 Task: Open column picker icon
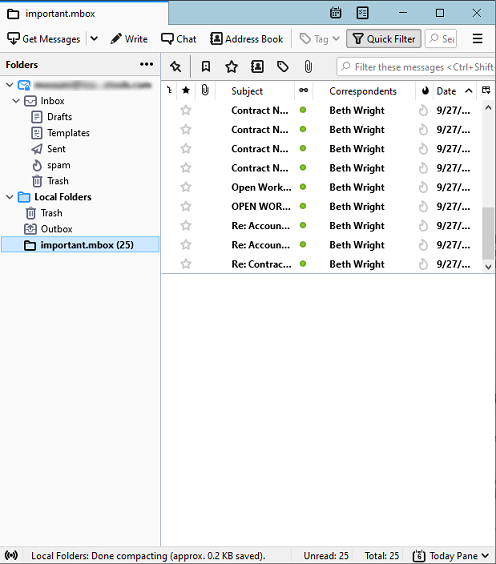[x=486, y=90]
